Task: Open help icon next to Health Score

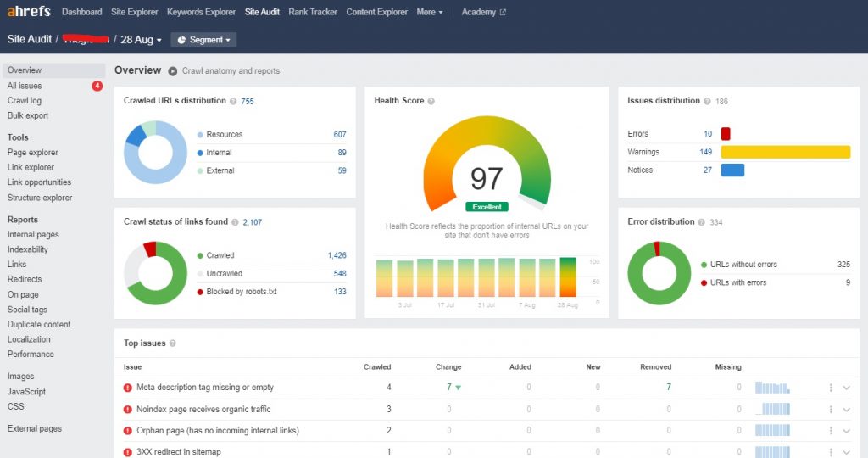Action: [x=431, y=101]
